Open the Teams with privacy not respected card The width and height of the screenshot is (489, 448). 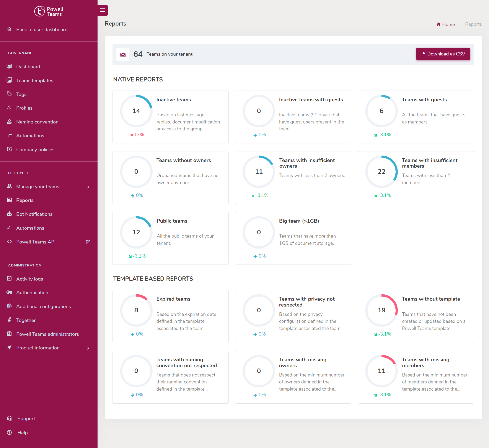pyautogui.click(x=293, y=316)
